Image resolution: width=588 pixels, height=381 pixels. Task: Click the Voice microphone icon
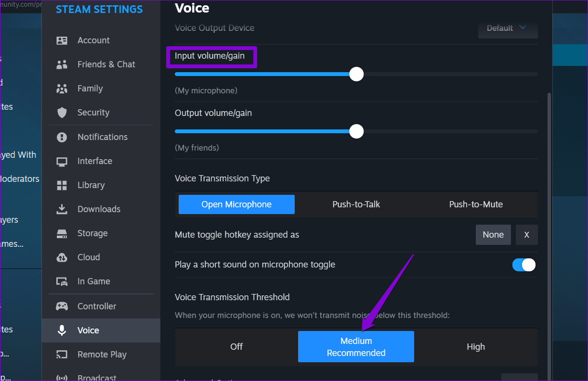point(62,330)
